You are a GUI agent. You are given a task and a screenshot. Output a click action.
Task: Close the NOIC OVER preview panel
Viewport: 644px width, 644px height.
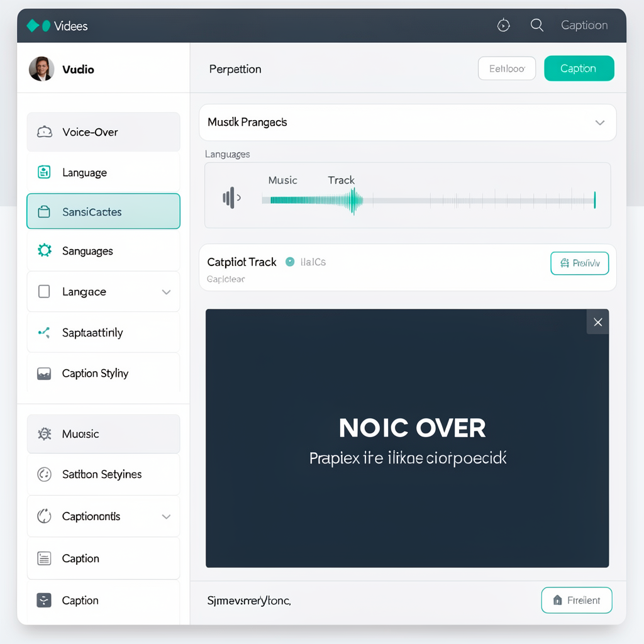click(x=597, y=322)
